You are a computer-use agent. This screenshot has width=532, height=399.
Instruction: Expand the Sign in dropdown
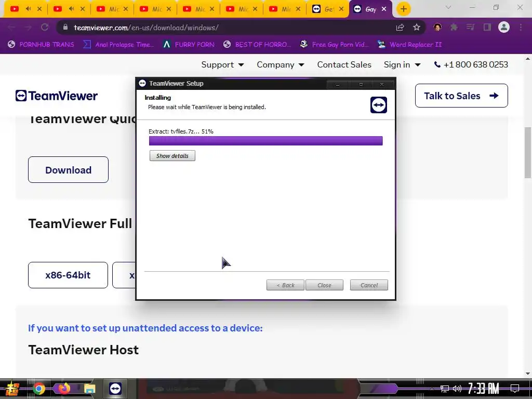pos(402,64)
